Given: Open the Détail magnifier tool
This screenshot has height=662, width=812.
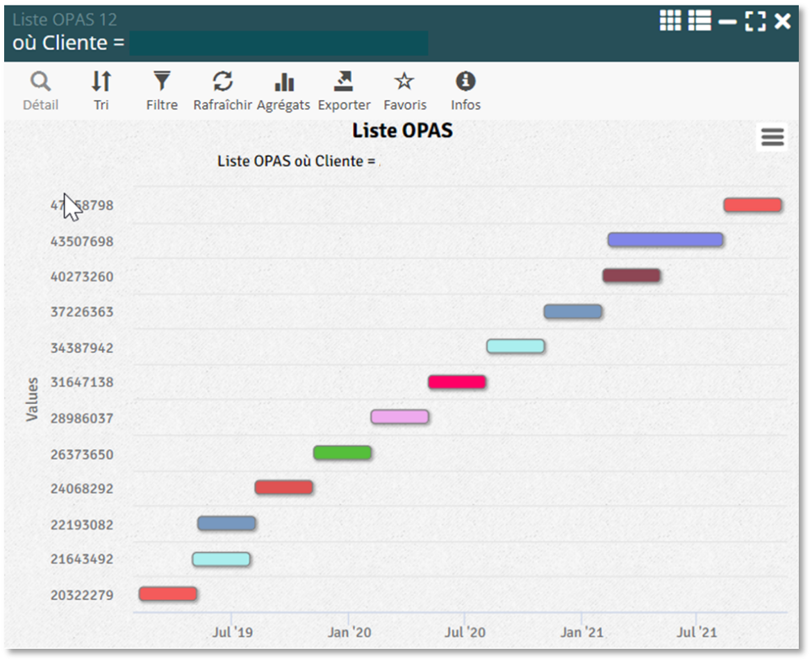Looking at the screenshot, I should (41, 91).
